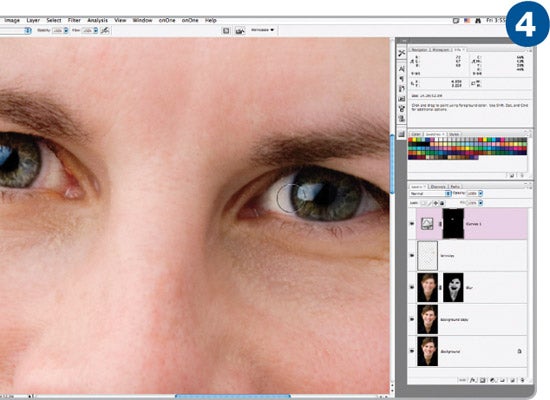Toggle lock all
The height and width of the screenshot is (400, 550).
442,203
